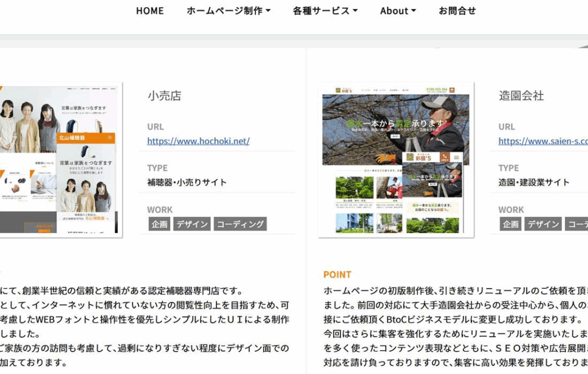Follow the saien-s website link
588x374 pixels.
click(543, 141)
